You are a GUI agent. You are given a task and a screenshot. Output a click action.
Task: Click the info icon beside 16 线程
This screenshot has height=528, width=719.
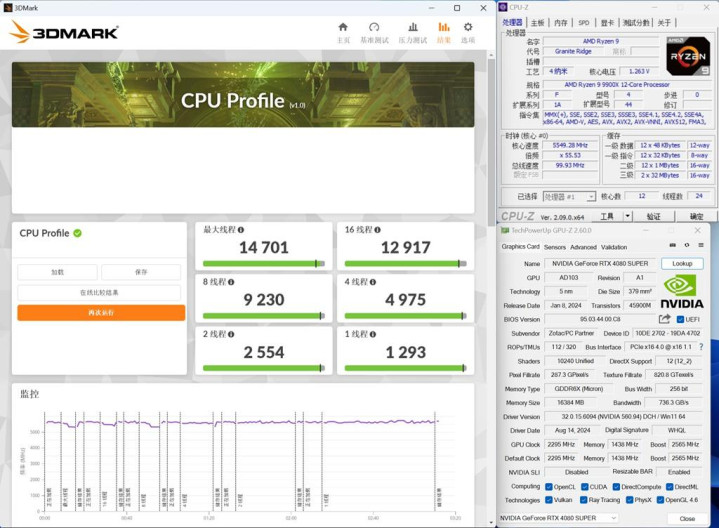pos(377,230)
